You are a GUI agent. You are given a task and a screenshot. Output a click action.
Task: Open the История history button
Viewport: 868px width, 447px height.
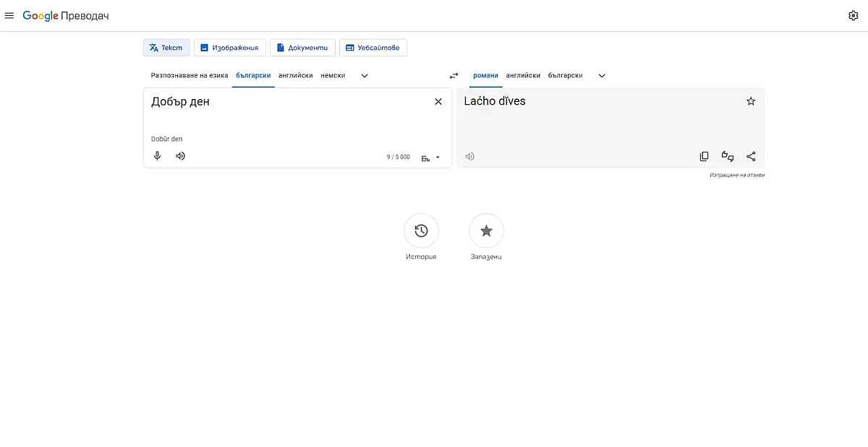[x=421, y=231]
